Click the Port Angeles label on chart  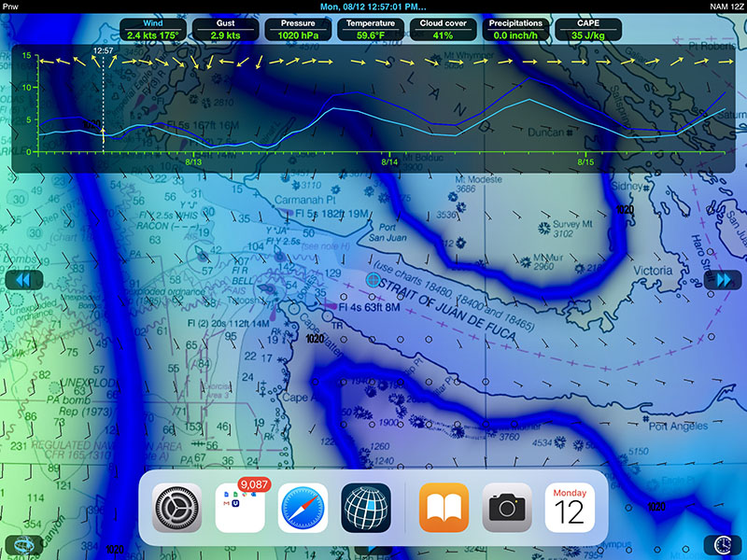click(679, 427)
